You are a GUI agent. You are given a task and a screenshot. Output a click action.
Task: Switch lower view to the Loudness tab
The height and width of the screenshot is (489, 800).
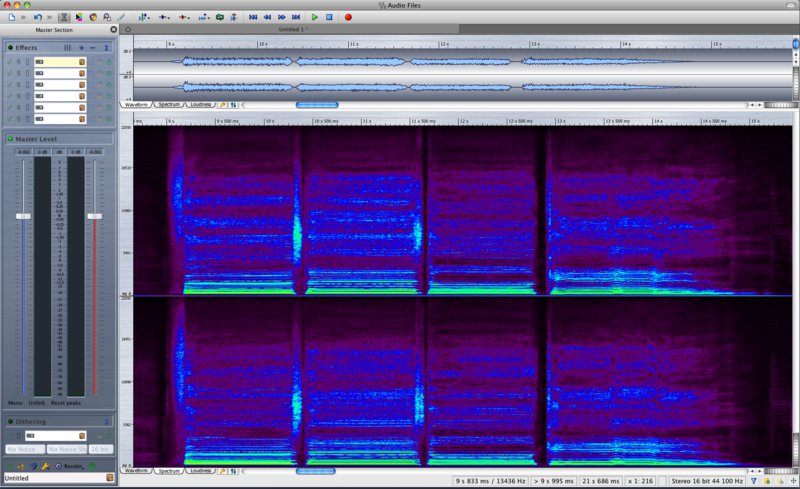(201, 471)
